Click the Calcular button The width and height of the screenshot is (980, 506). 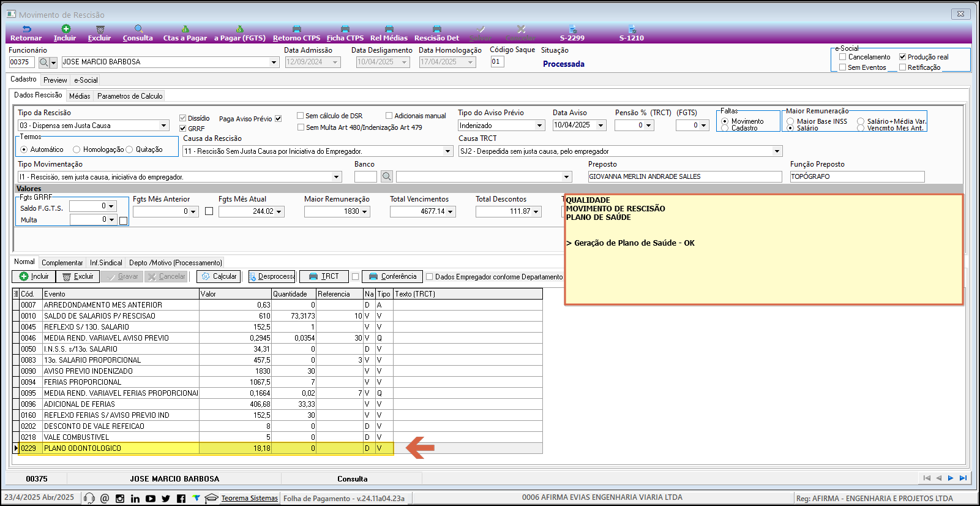[x=219, y=277]
